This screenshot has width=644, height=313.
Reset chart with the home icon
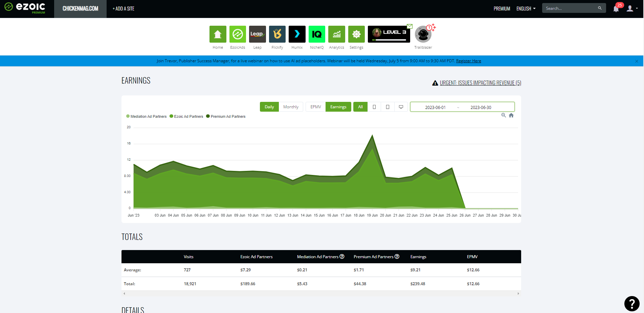click(x=511, y=115)
